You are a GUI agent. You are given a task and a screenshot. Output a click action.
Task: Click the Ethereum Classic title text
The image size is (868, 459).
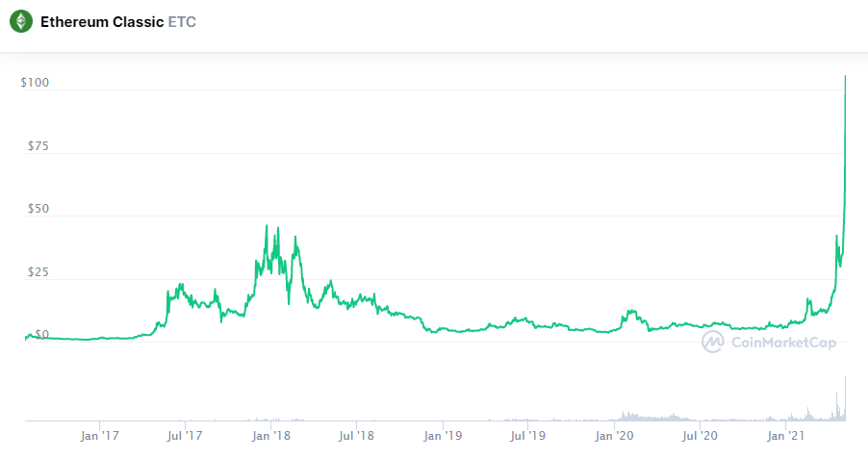click(x=102, y=21)
